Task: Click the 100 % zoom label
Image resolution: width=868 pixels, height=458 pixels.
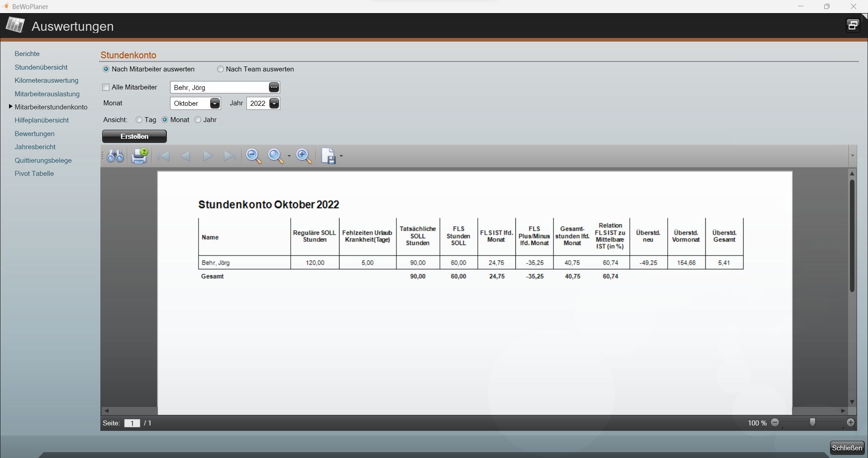Action: tap(757, 423)
